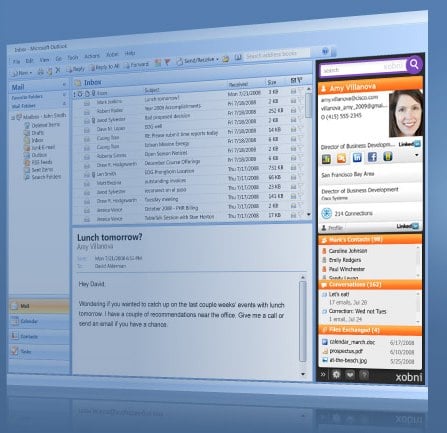Open the Let's eat! conversation
The image size is (447, 433).
click(339, 294)
